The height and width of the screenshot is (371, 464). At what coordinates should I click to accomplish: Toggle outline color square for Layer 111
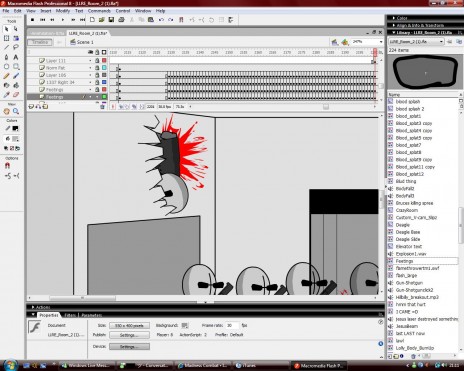click(104, 61)
